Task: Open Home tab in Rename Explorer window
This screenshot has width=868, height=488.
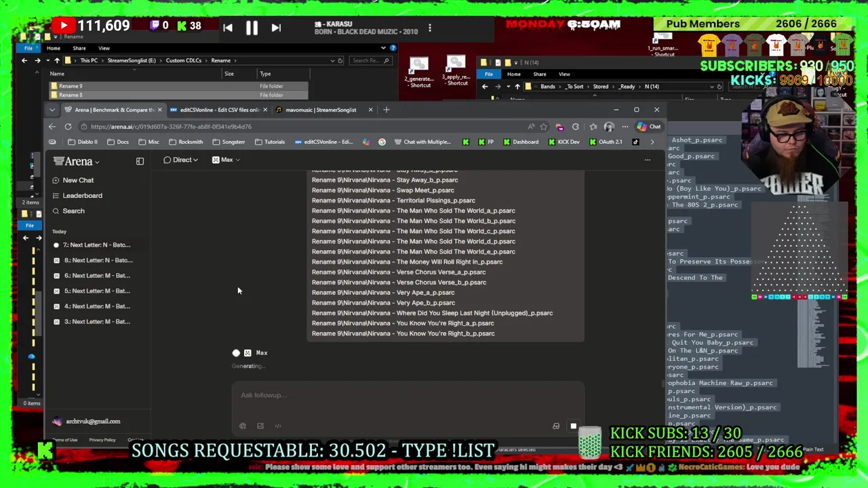Action: pyautogui.click(x=54, y=48)
